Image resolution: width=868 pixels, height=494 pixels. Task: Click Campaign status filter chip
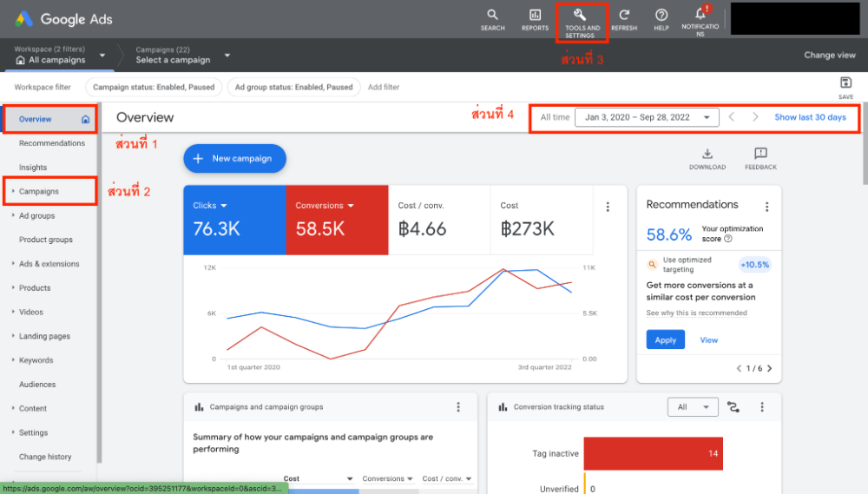pyautogui.click(x=154, y=87)
